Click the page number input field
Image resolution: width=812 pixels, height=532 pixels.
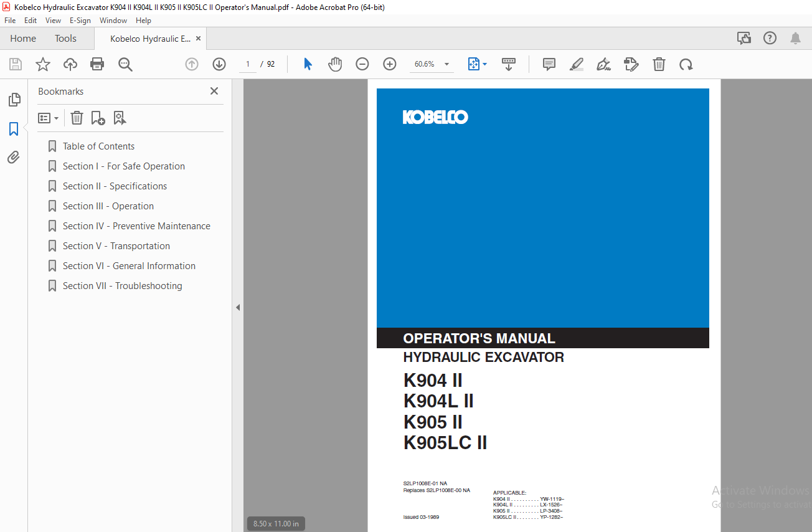[247, 64]
